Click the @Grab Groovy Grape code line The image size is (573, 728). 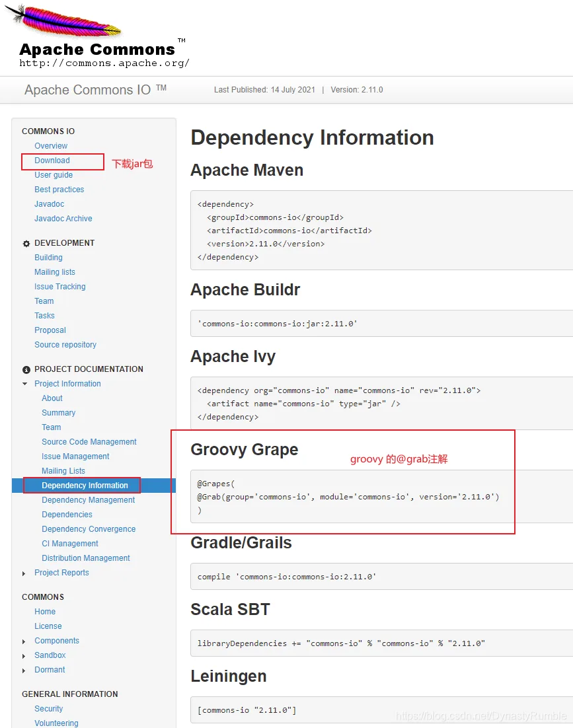348,497
